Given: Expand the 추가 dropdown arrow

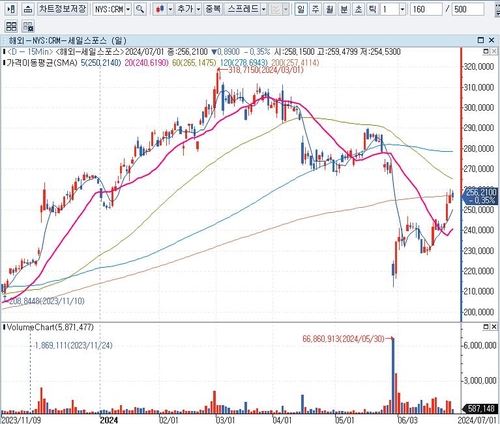Looking at the screenshot, I should [198, 9].
